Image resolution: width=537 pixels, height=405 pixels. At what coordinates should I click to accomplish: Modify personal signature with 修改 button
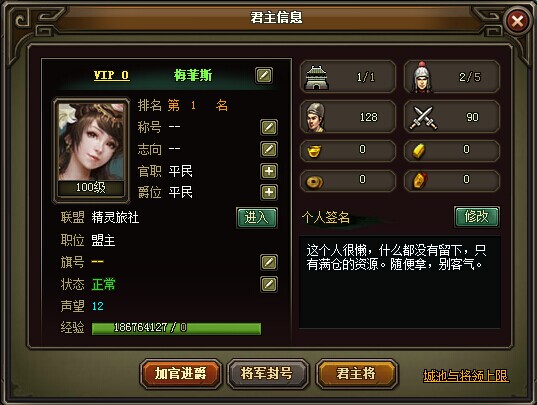(x=476, y=217)
